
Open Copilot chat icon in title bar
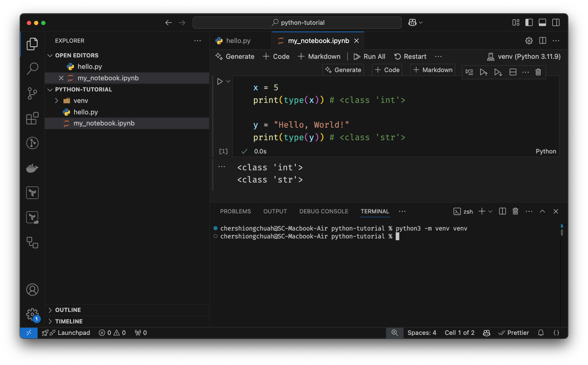(x=413, y=23)
